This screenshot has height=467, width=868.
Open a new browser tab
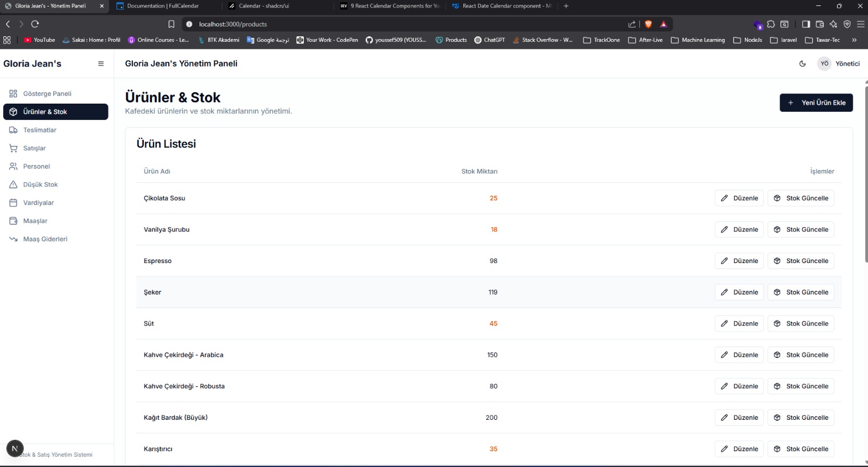click(x=566, y=6)
